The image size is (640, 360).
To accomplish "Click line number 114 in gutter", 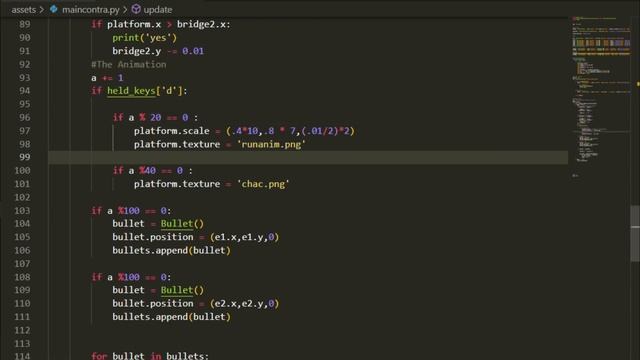I will point(22,356).
